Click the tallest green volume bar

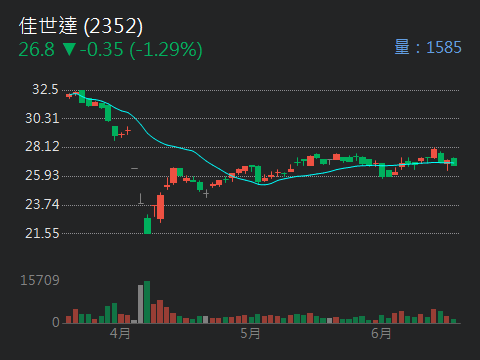[x=147, y=302]
